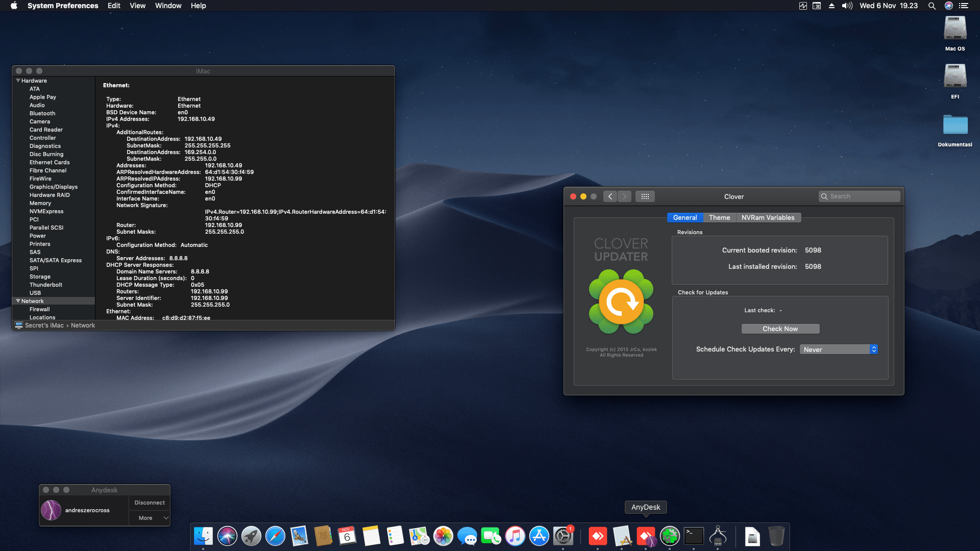
Task: Click volume speaker icon in menu bar
Action: pos(847,6)
